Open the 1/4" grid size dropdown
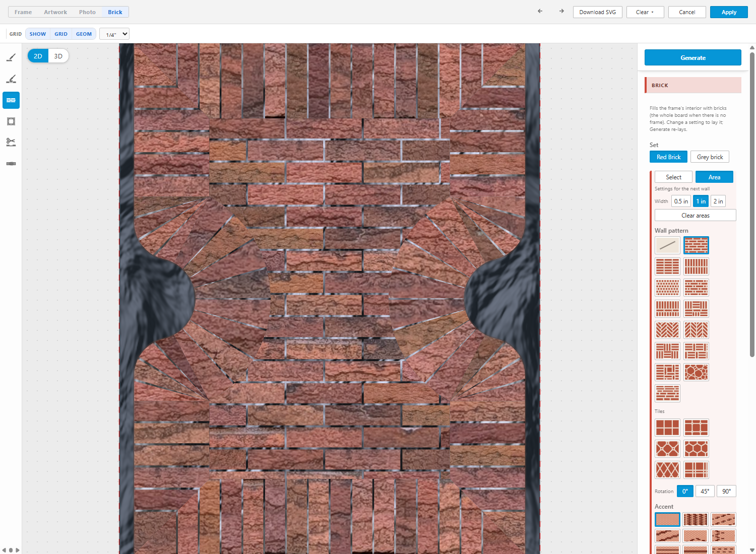The height and width of the screenshot is (554, 756). 114,34
